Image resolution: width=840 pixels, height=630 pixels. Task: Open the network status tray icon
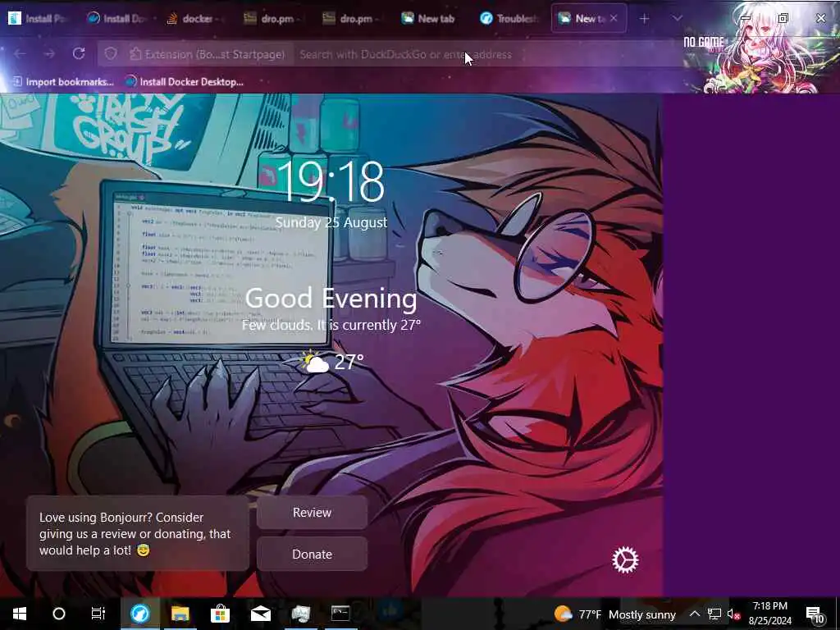pyautogui.click(x=714, y=614)
